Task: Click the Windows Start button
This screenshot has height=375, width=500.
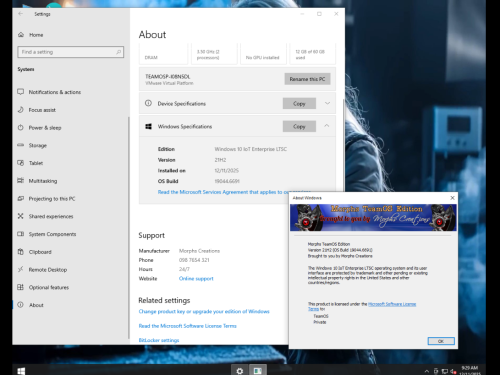Action: click(21, 371)
